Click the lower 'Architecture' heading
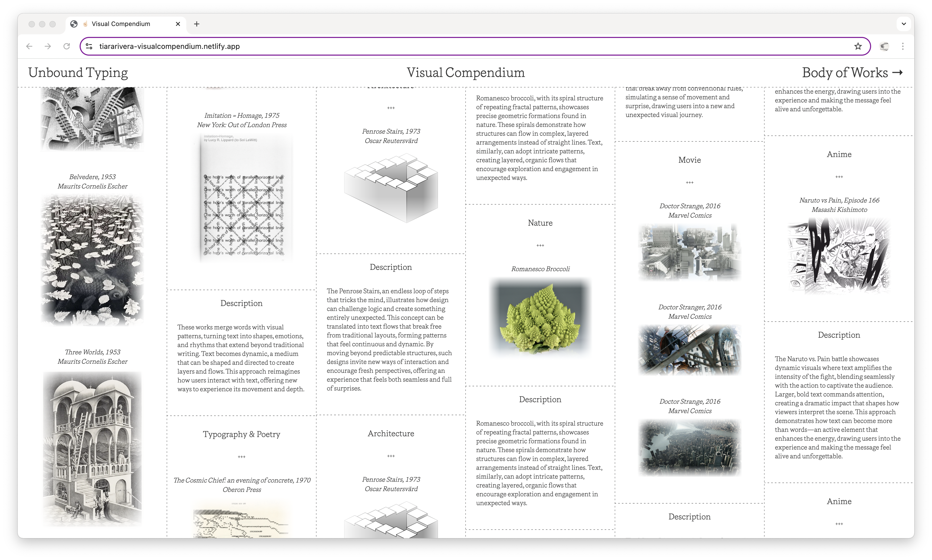The height and width of the screenshot is (560, 932). pos(391,433)
